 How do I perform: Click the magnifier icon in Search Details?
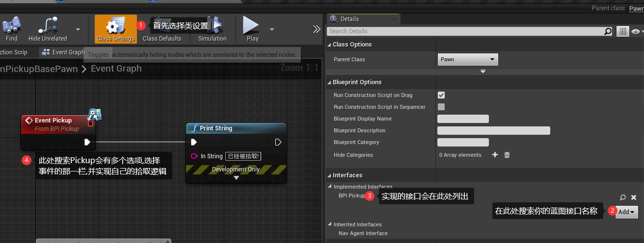[608, 31]
